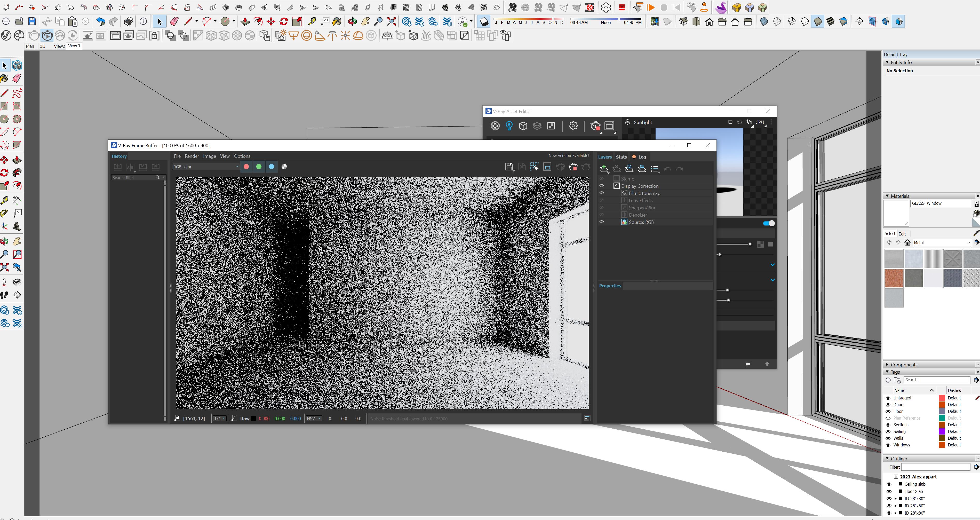Open the HSV color mode dropdown
This screenshot has height=520, width=980.
(314, 419)
